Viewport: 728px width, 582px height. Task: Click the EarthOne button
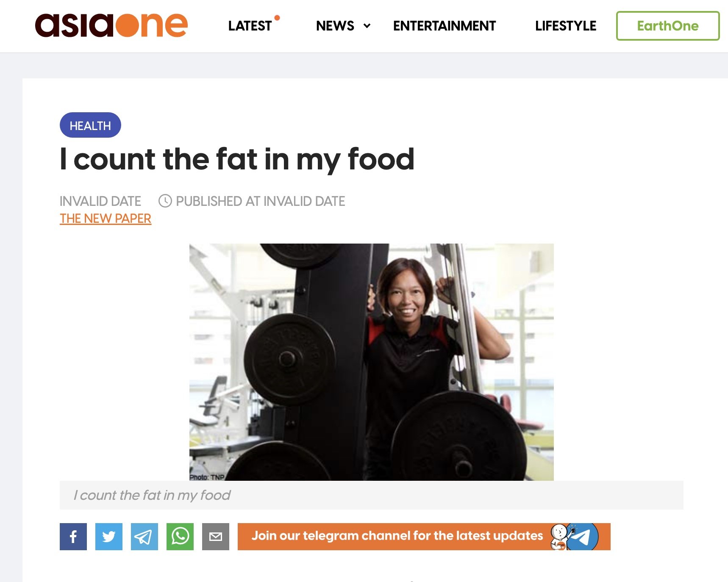[668, 26]
